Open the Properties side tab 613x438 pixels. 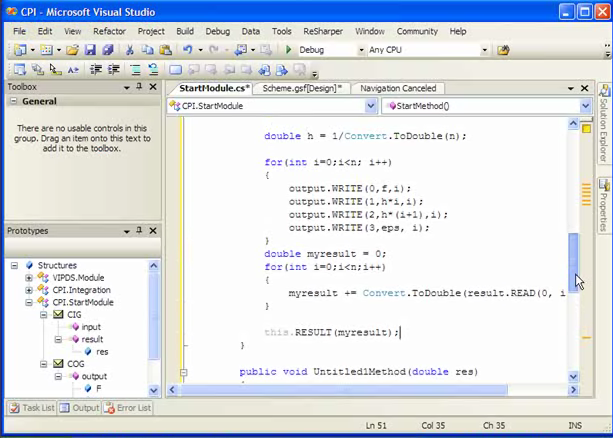pos(604,205)
